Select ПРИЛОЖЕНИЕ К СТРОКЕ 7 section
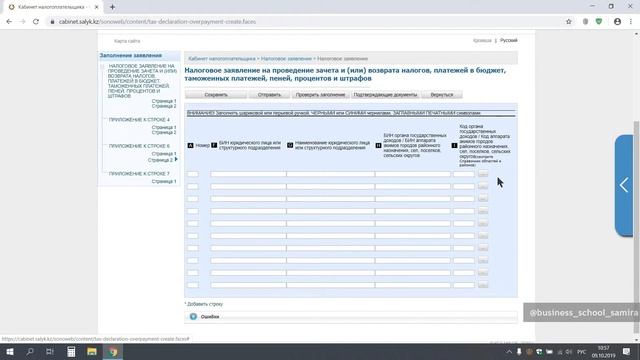Image resolution: width=640 pixels, height=360 pixels. pyautogui.click(x=139, y=174)
